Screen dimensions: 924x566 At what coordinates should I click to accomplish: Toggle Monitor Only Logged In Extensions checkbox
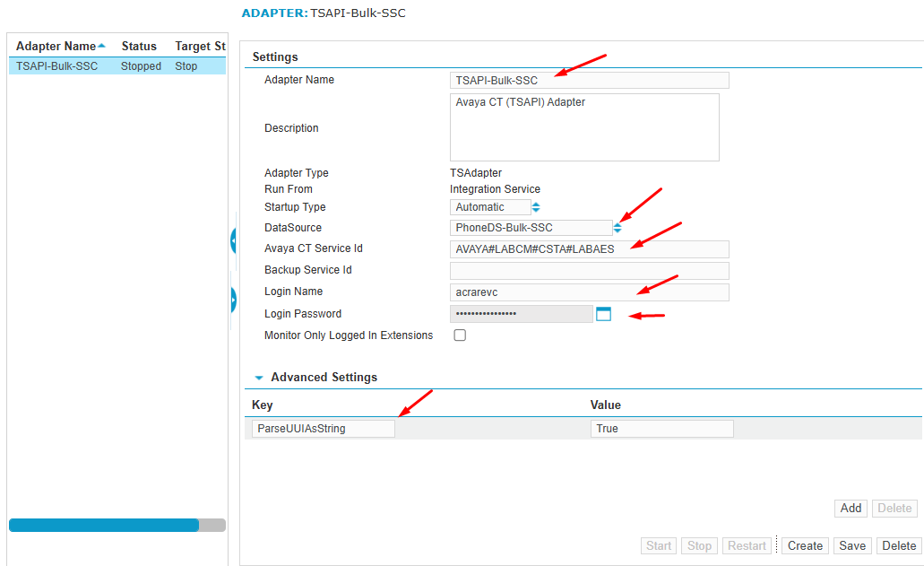460,335
